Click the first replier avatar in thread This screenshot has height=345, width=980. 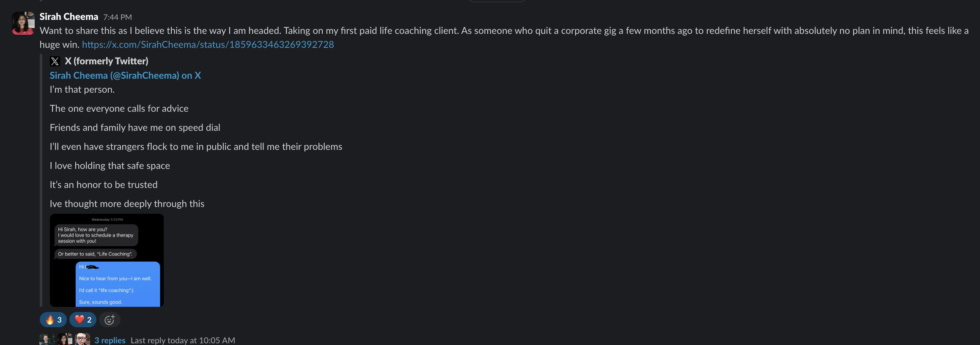click(47, 339)
